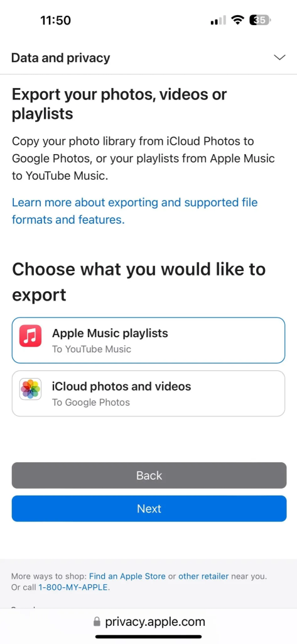Tap the privacy.apple.com address bar
Screen dimensions: 297x644
tap(148, 622)
